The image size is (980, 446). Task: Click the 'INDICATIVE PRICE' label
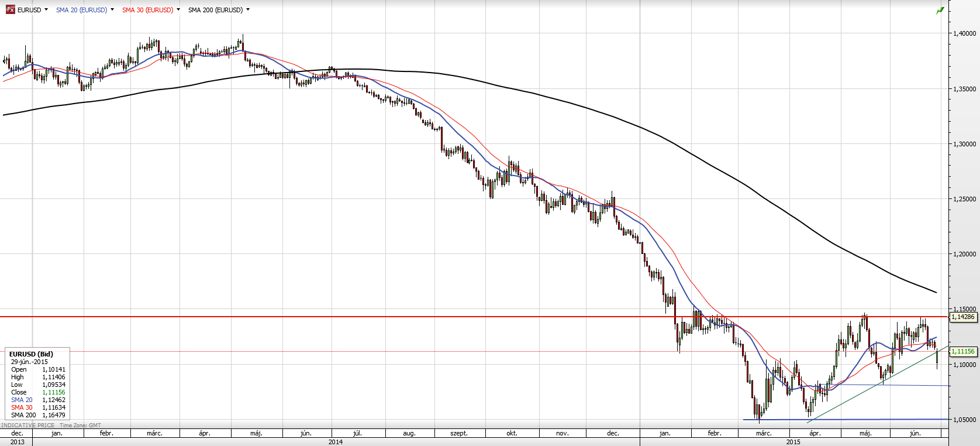tap(27, 426)
